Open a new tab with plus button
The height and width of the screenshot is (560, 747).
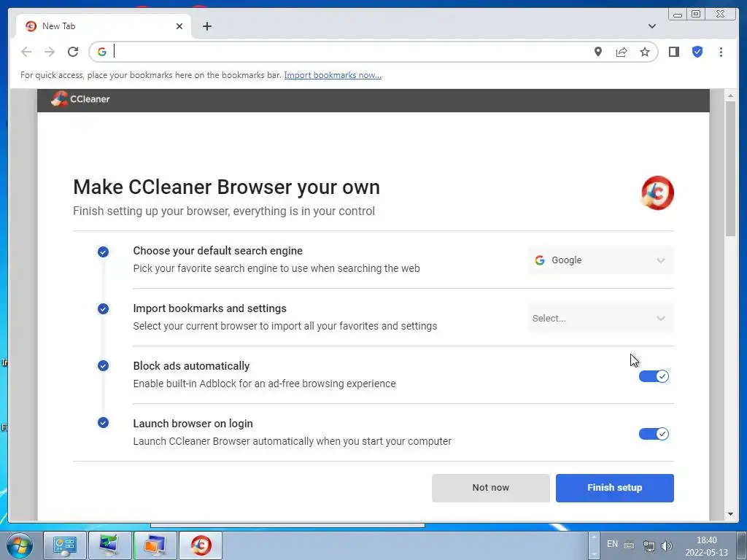pyautogui.click(x=206, y=26)
